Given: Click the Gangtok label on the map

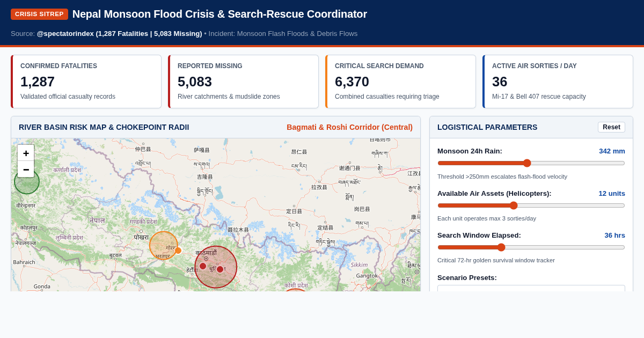Looking at the screenshot, I should [x=367, y=276].
